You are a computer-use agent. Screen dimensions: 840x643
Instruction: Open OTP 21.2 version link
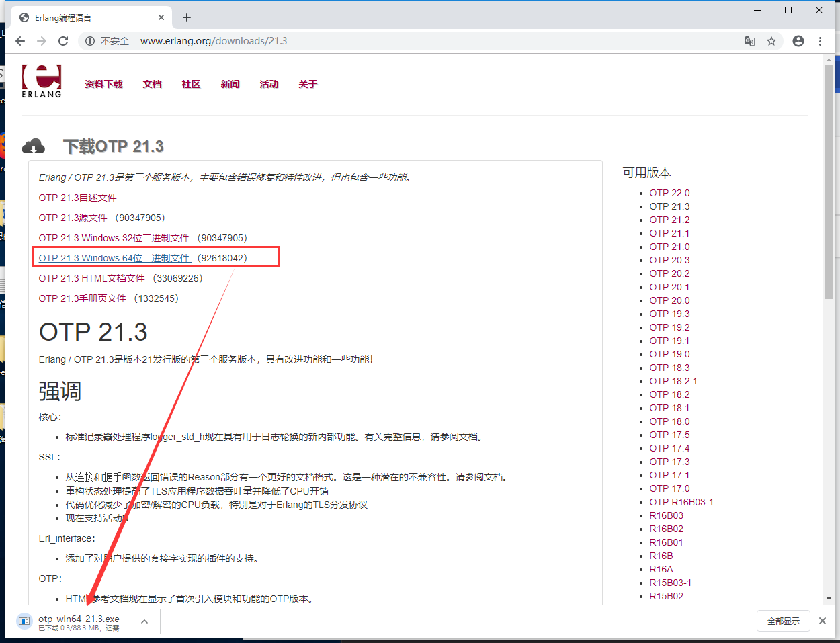click(x=669, y=220)
